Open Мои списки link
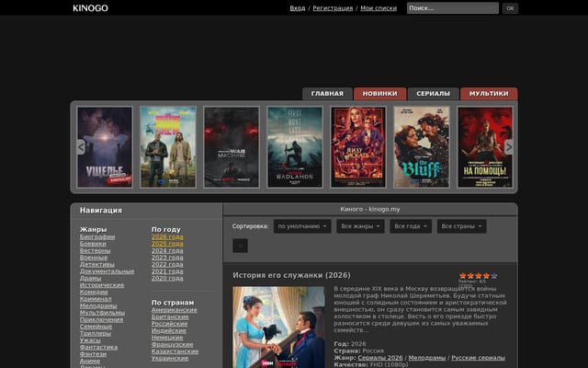Viewport: 588px width, 368px height. pos(379,8)
